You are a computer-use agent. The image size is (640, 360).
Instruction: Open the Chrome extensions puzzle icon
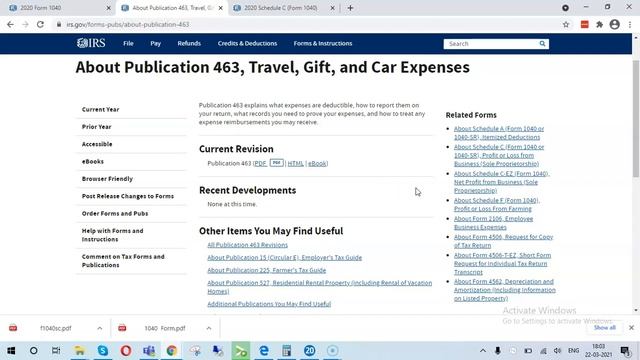[x=599, y=24]
